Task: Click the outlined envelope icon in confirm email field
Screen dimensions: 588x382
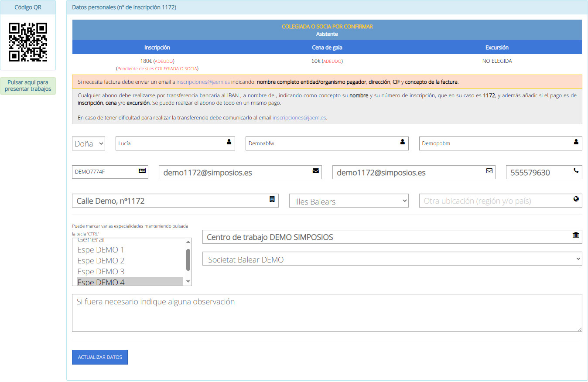Action: click(489, 171)
